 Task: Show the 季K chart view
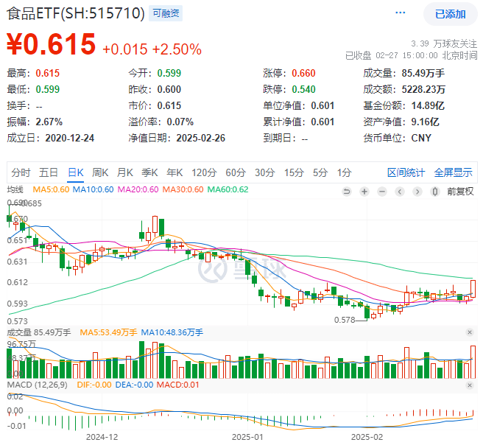pos(149,172)
